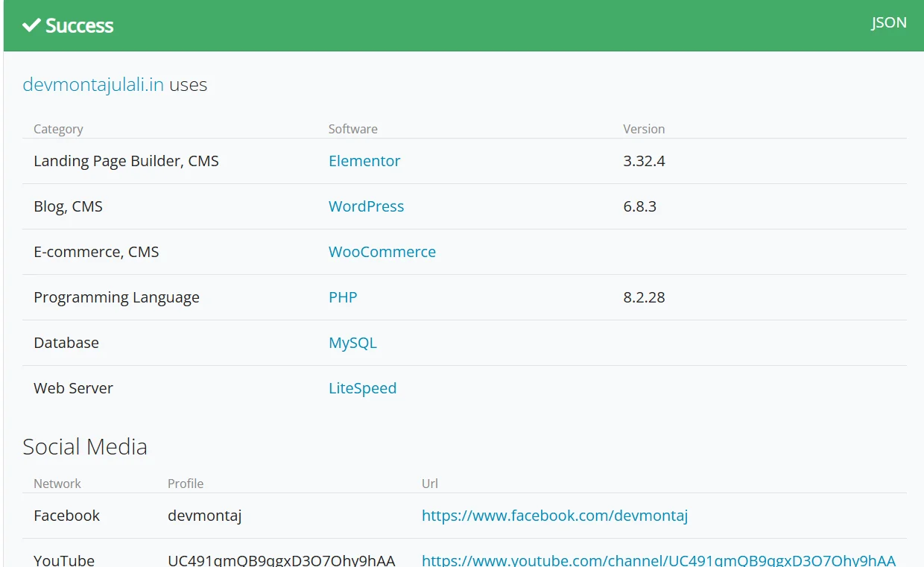Screen dimensions: 924x567
Task: Open the PHP software link
Action: click(343, 297)
